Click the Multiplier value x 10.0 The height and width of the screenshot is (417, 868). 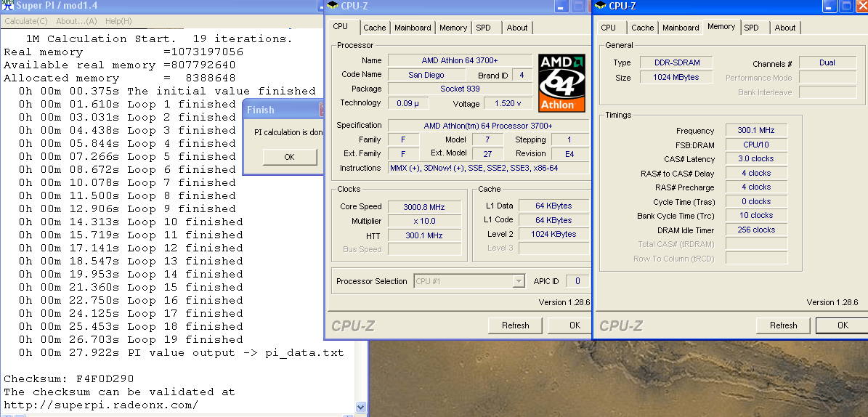[x=424, y=221]
